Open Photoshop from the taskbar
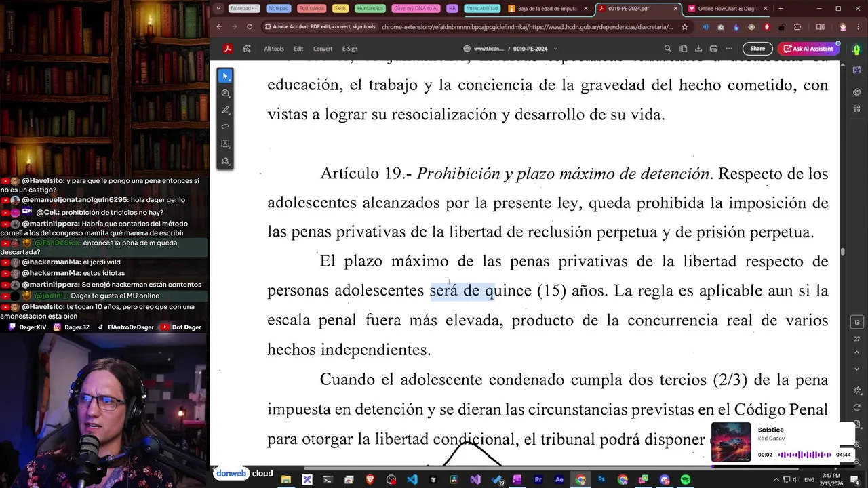868x488 pixels. click(601, 480)
